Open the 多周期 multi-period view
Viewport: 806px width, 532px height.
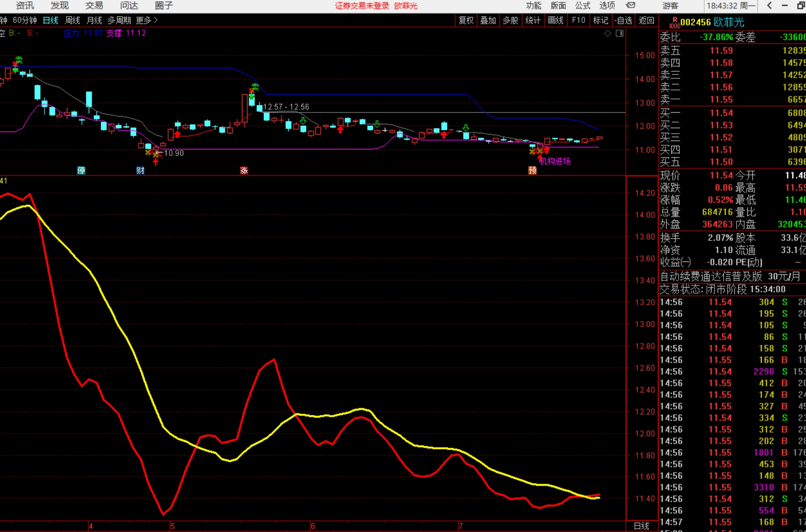pyautogui.click(x=119, y=20)
